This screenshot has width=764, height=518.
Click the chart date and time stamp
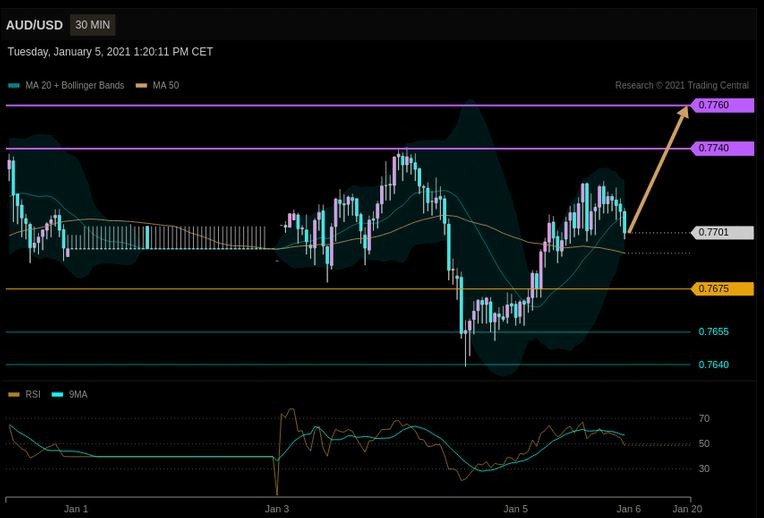[x=110, y=52]
